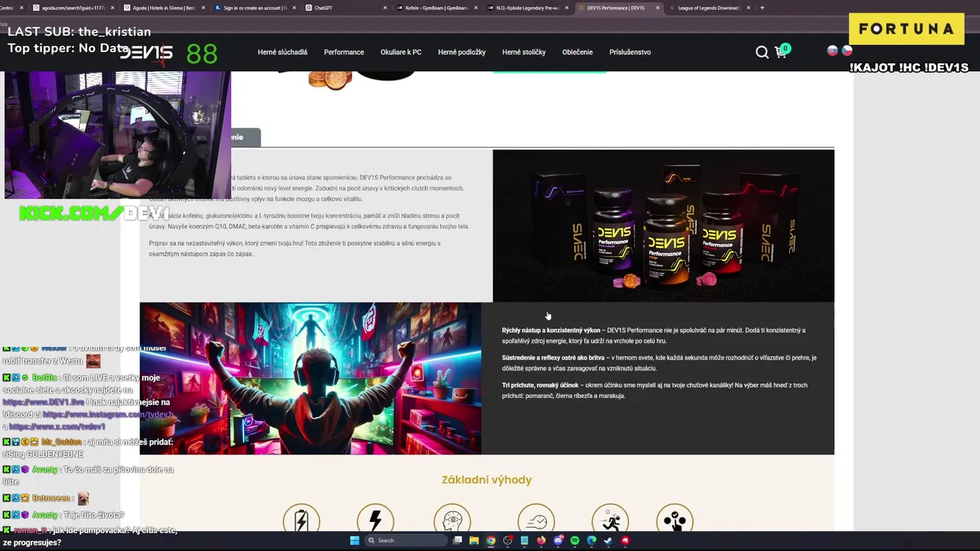Viewport: 980px width, 551px height.
Task: Open Herné slúchadlá menu
Action: (x=283, y=52)
